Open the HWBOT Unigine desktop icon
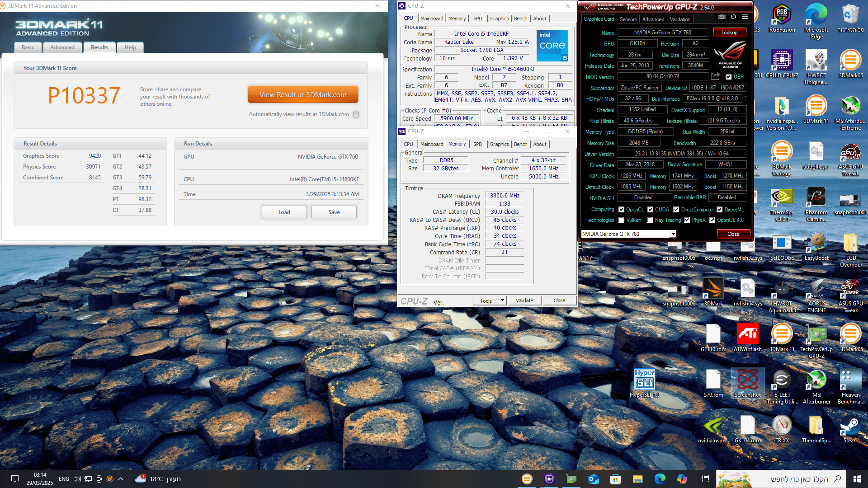 [x=816, y=67]
